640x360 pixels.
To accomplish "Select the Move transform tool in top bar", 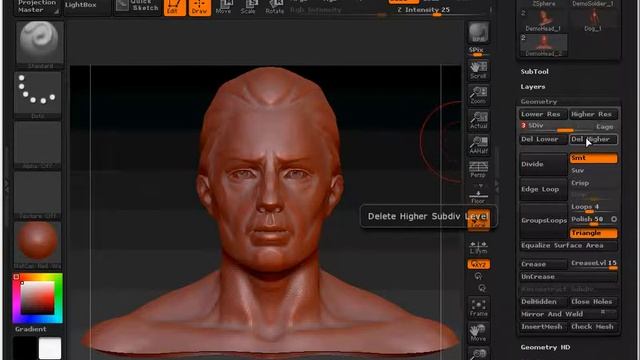I will pos(223,7).
